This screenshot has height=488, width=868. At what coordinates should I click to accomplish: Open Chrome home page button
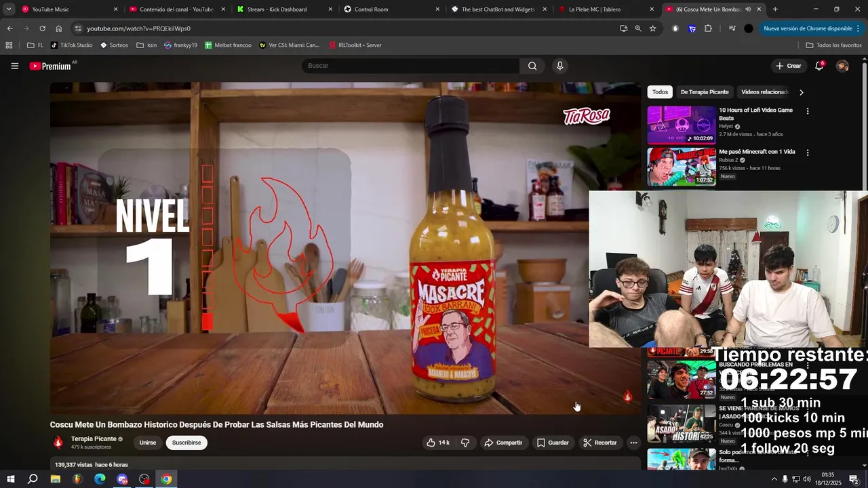(x=58, y=28)
